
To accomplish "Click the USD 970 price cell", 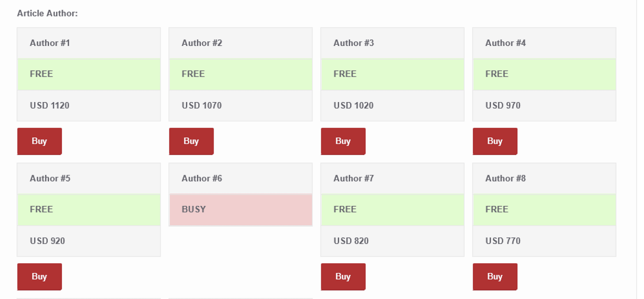I will [x=544, y=106].
